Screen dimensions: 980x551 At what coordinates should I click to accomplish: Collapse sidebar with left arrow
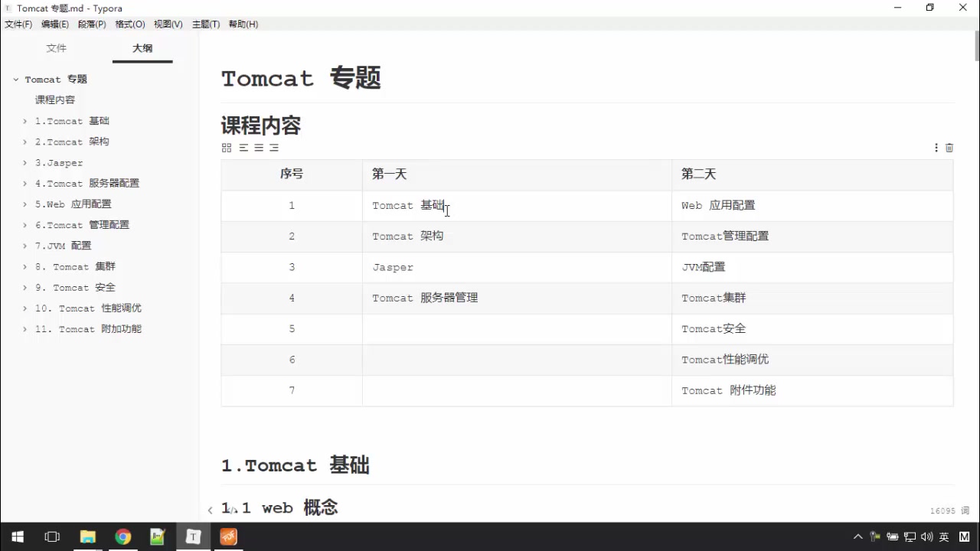click(210, 510)
